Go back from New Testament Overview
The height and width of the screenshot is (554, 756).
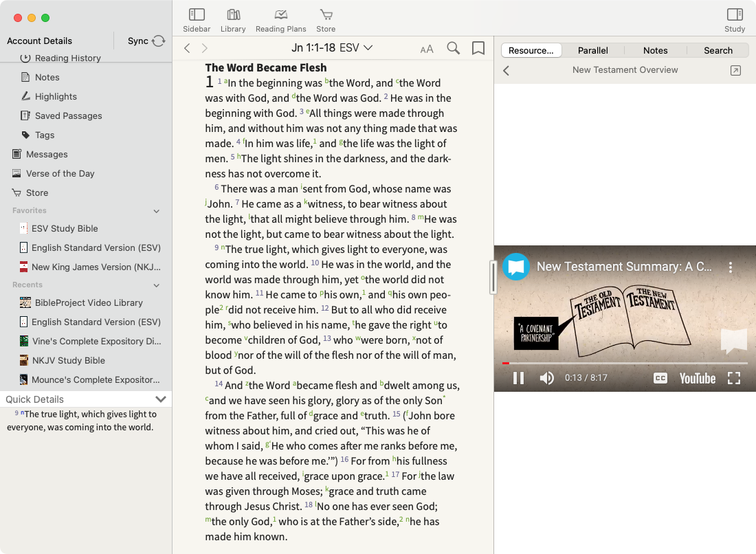coord(507,70)
